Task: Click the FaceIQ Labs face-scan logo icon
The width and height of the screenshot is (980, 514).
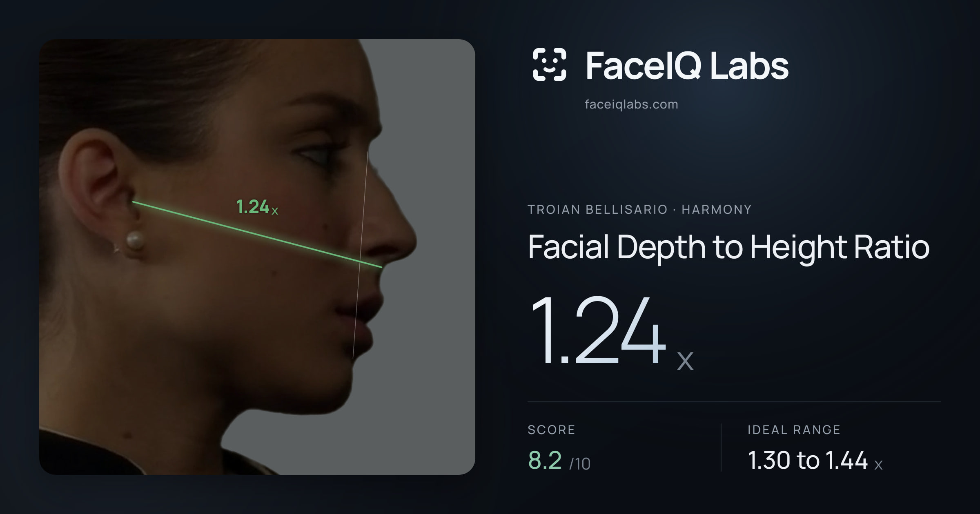Action: point(549,64)
